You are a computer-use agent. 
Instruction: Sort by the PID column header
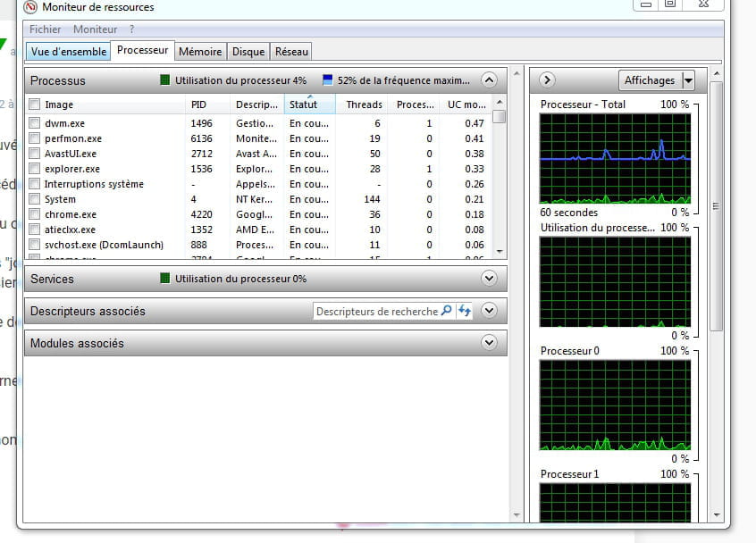pyautogui.click(x=208, y=104)
